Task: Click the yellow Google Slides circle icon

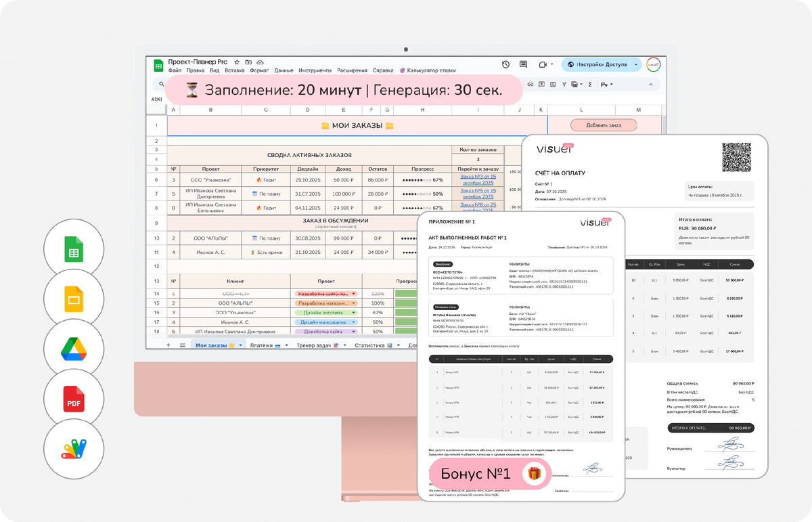Action: click(x=74, y=299)
